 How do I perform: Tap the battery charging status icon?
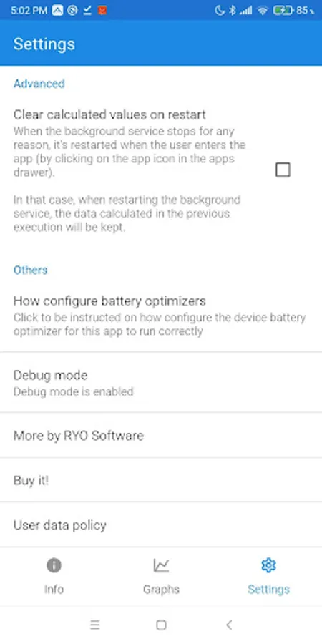(283, 11)
